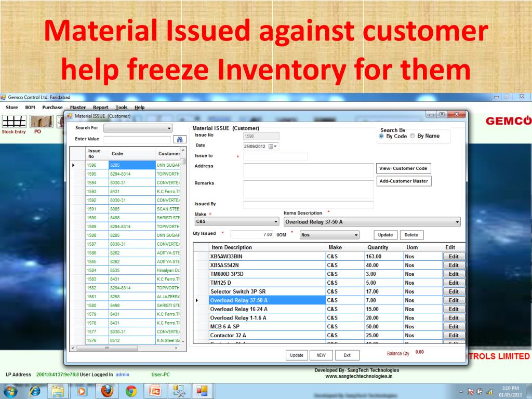Expand the Items Description dropdown
This screenshot has width=532, height=399.
coord(372,222)
